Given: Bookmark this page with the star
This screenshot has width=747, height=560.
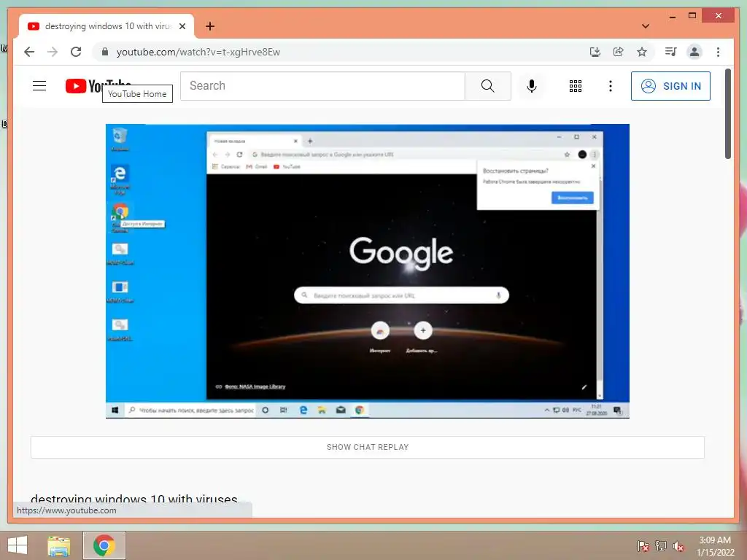Looking at the screenshot, I should (642, 52).
